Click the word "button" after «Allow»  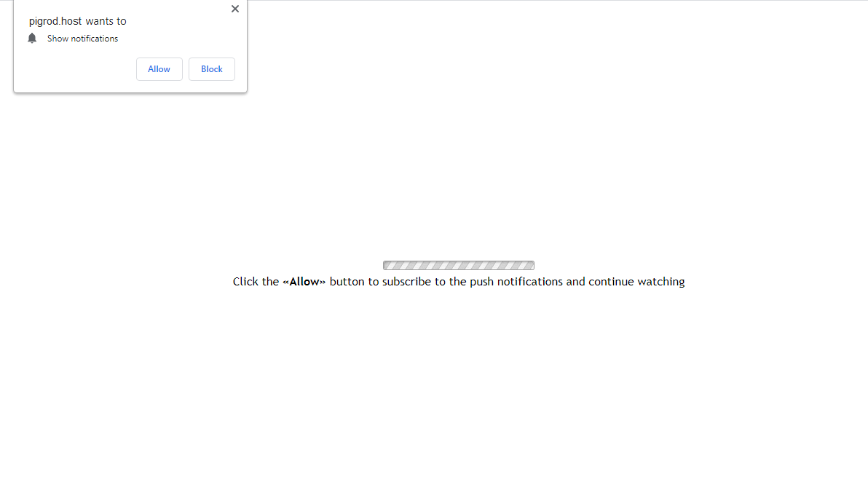[347, 282]
